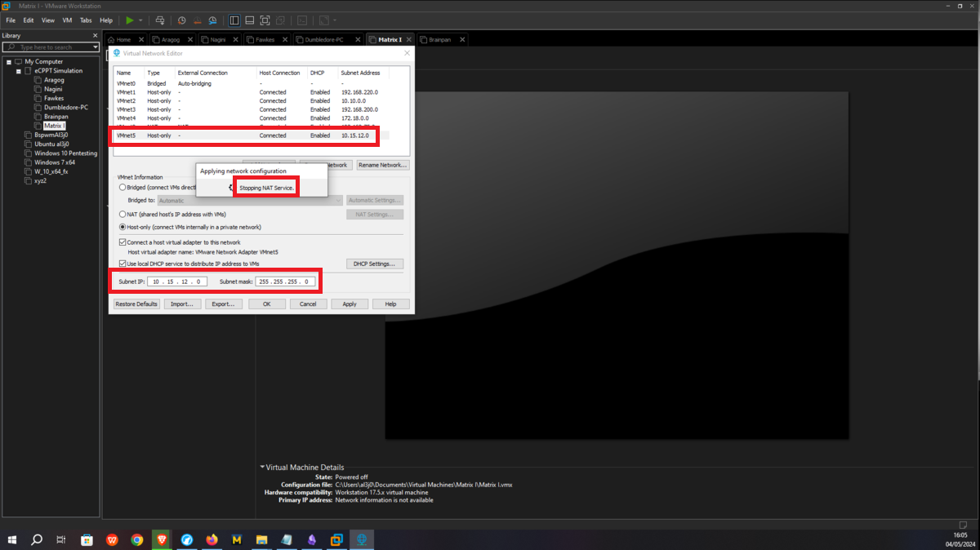Open the Tabs menu
980x550 pixels.
pos(86,20)
